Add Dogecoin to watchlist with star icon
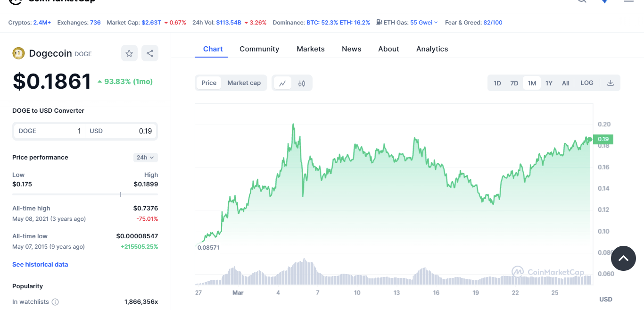The height and width of the screenshot is (310, 644). coord(129,53)
